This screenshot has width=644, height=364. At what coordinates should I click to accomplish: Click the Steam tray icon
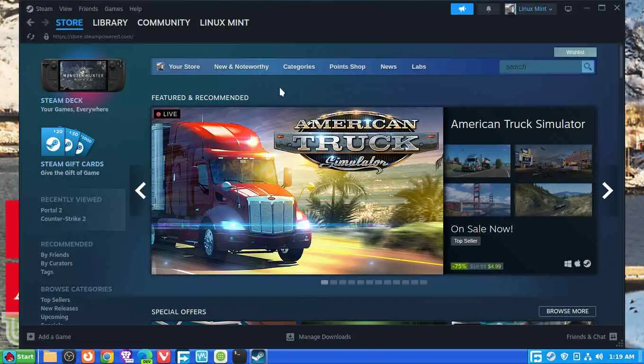pos(551,356)
